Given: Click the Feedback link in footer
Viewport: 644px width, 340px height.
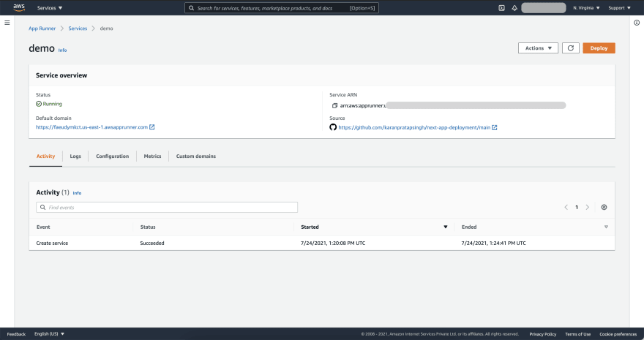Looking at the screenshot, I should pyautogui.click(x=16, y=334).
